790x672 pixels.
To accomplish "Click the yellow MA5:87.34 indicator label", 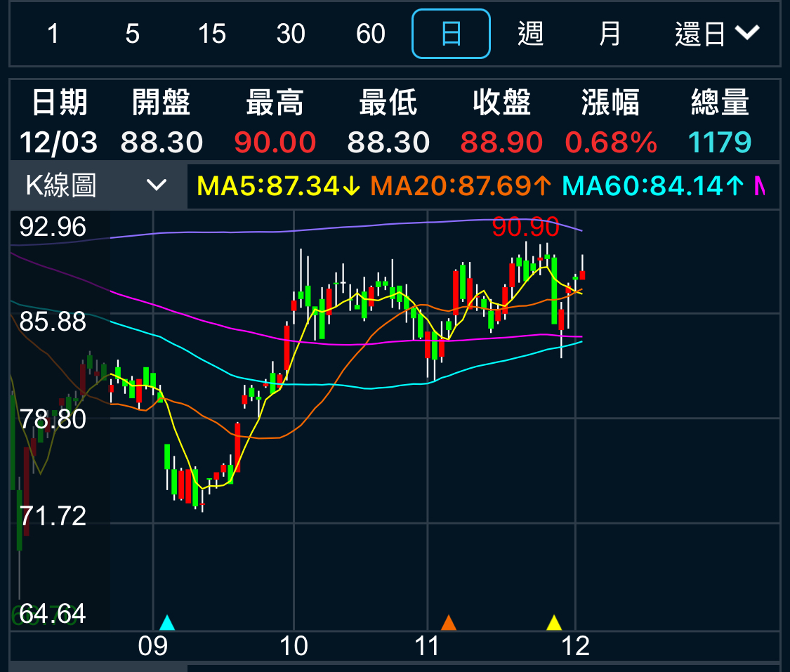I will coord(278,185).
